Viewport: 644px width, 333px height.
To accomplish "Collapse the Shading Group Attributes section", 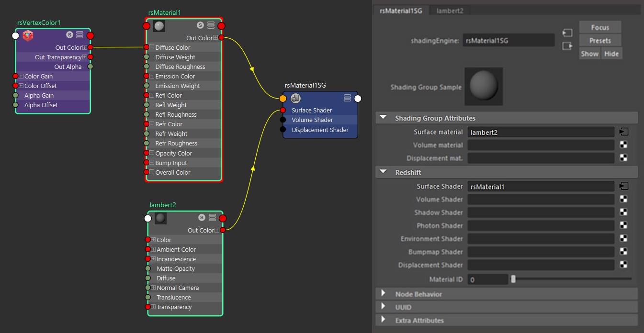I will tap(384, 118).
